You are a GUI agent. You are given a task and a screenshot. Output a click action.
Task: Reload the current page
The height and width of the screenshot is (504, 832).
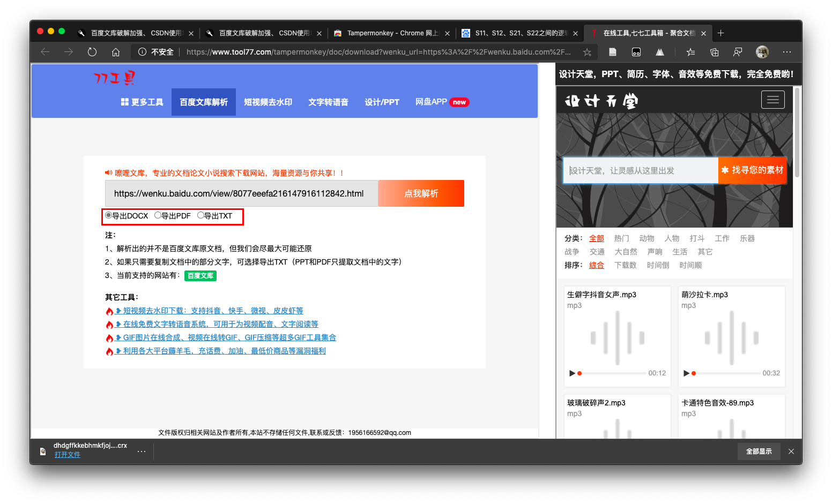click(x=92, y=52)
